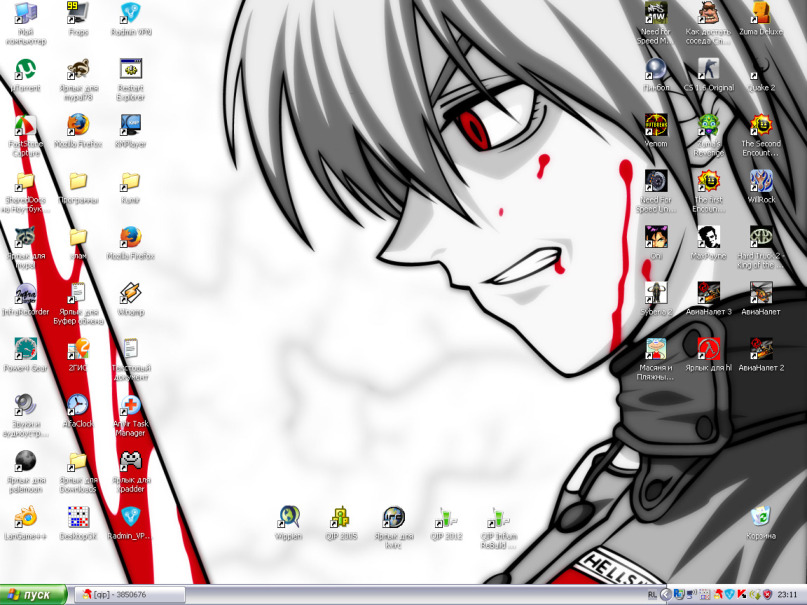807x605 pixels.
Task: Expand hidden tray icons with arrow
Action: (665, 595)
